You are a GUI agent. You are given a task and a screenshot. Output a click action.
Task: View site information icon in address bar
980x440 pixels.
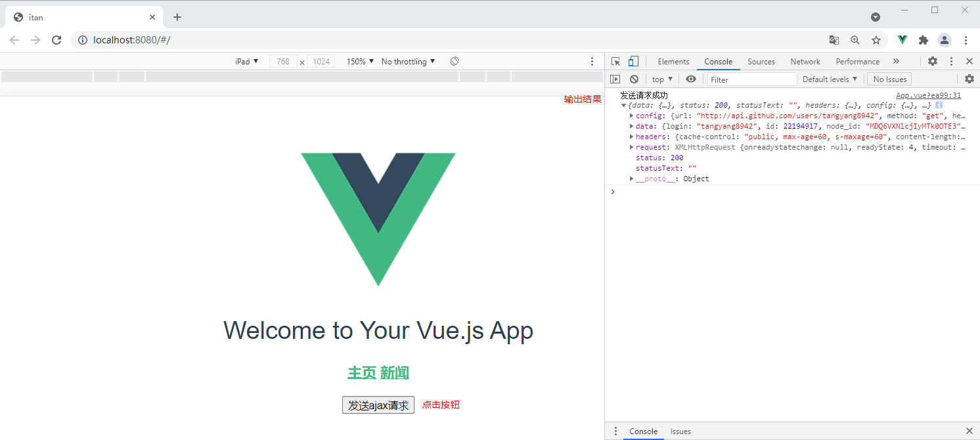[83, 40]
